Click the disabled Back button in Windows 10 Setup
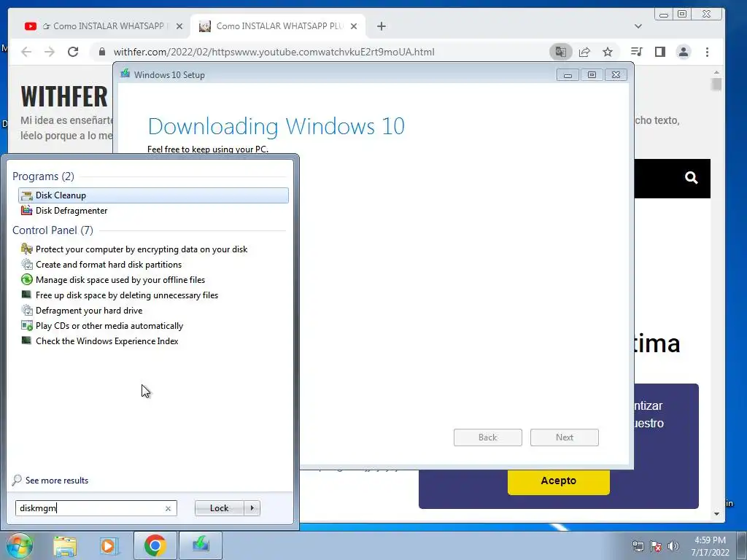The height and width of the screenshot is (560, 747). [x=488, y=437]
